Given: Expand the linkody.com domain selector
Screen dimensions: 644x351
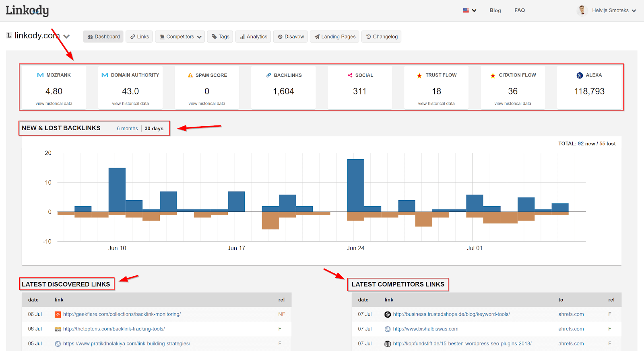Looking at the screenshot, I should point(66,36).
